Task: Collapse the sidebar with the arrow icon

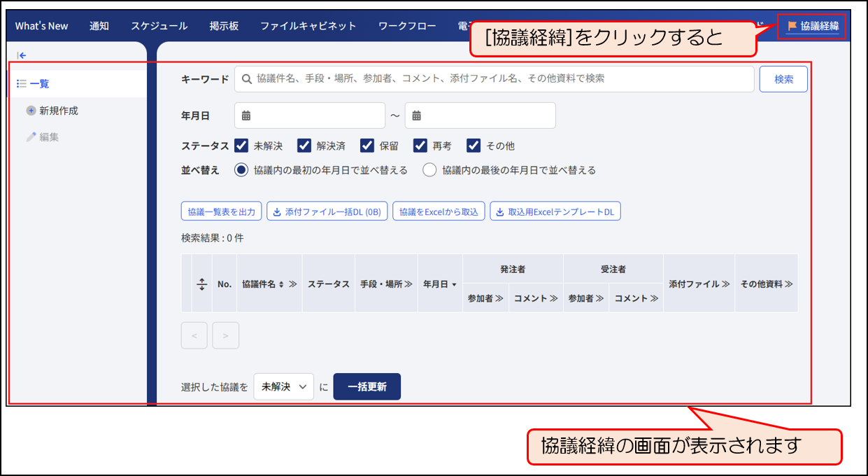Action: (22, 55)
